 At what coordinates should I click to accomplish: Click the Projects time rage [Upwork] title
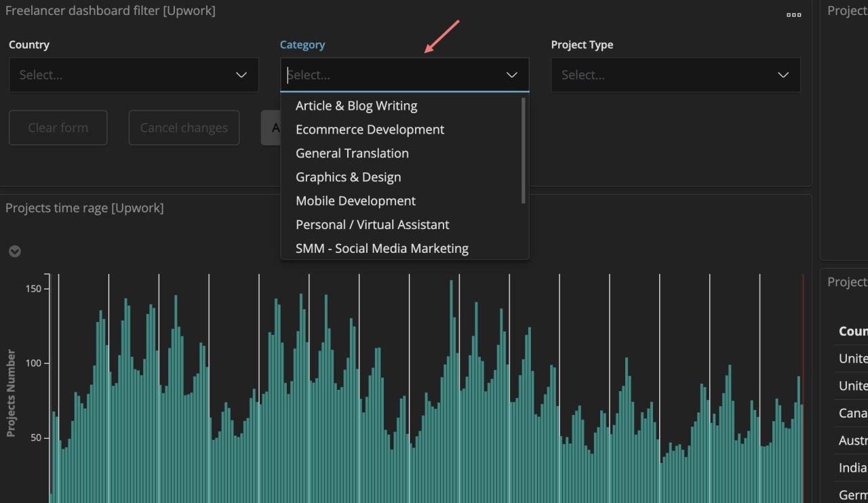85,208
